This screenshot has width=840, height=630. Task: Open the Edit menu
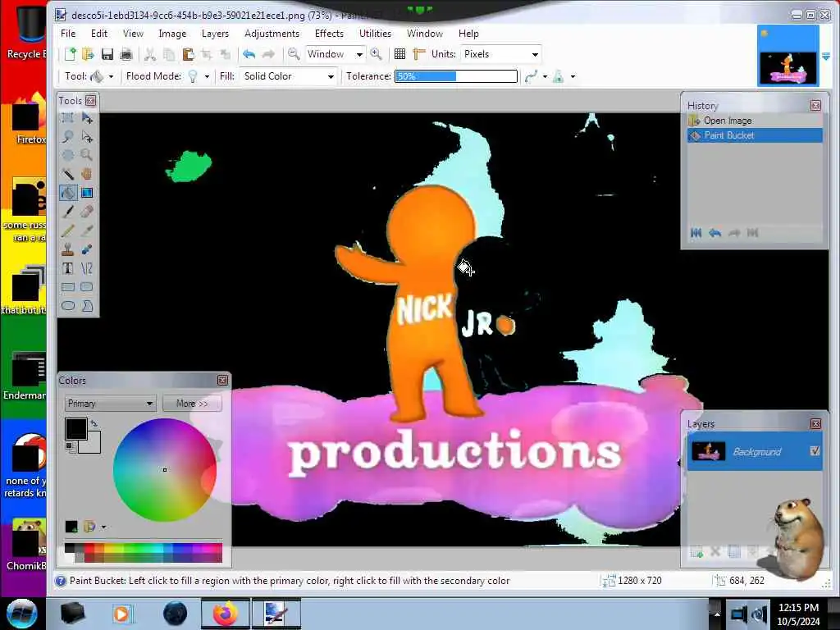point(99,33)
